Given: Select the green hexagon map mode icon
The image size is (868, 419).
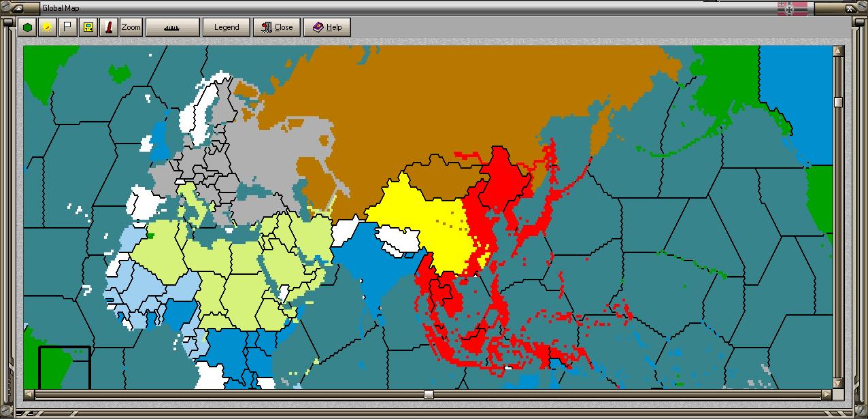Looking at the screenshot, I should pos(27,27).
